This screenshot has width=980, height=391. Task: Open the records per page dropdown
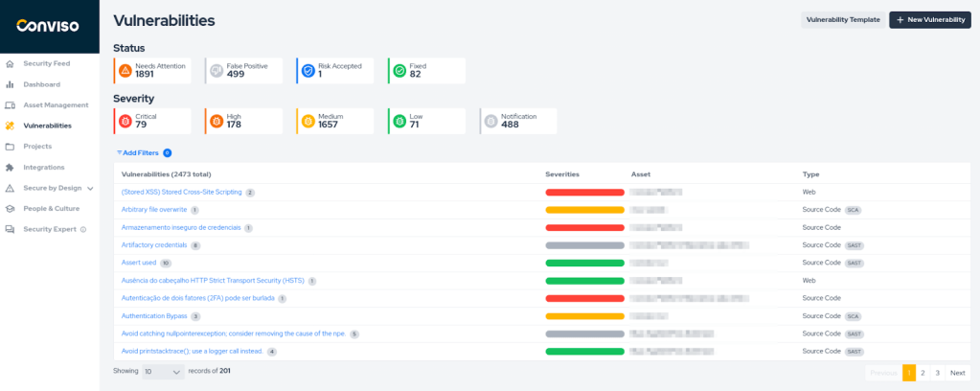[x=163, y=372]
